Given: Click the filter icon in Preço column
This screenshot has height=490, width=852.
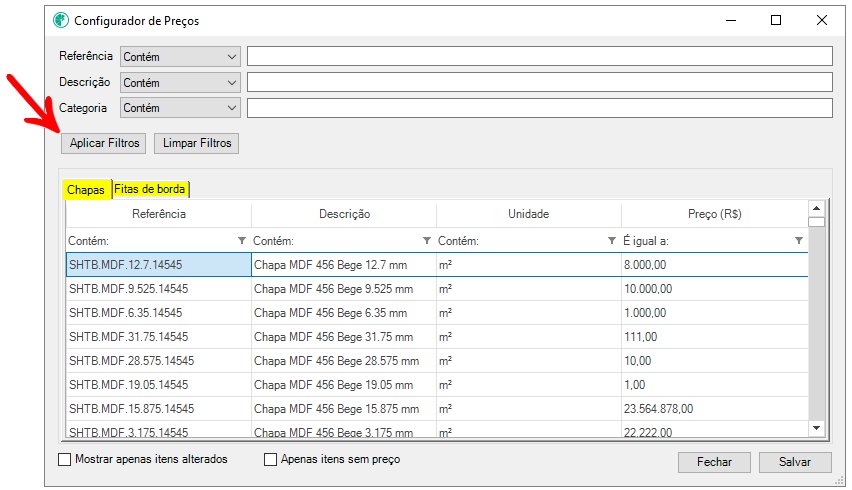Looking at the screenshot, I should click(798, 241).
